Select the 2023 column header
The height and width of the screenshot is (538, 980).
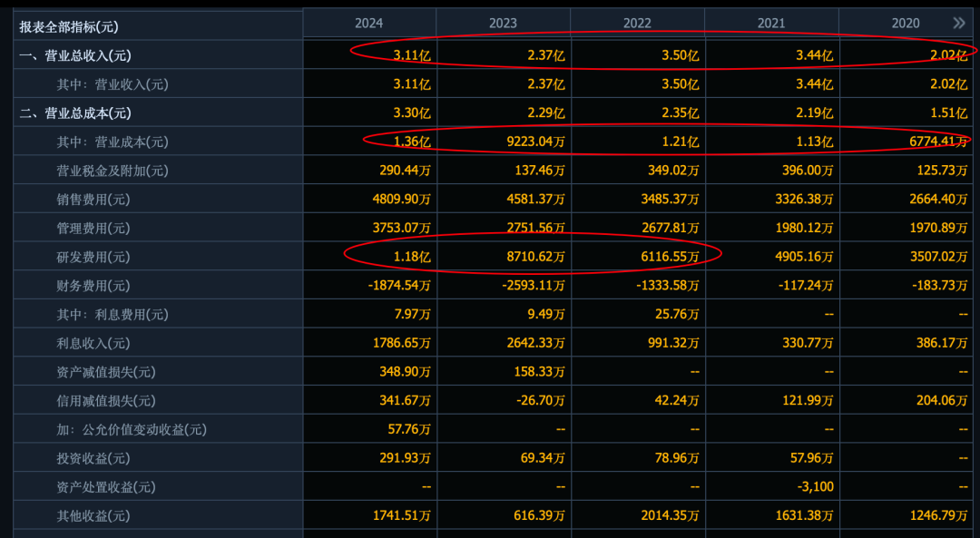click(x=503, y=23)
